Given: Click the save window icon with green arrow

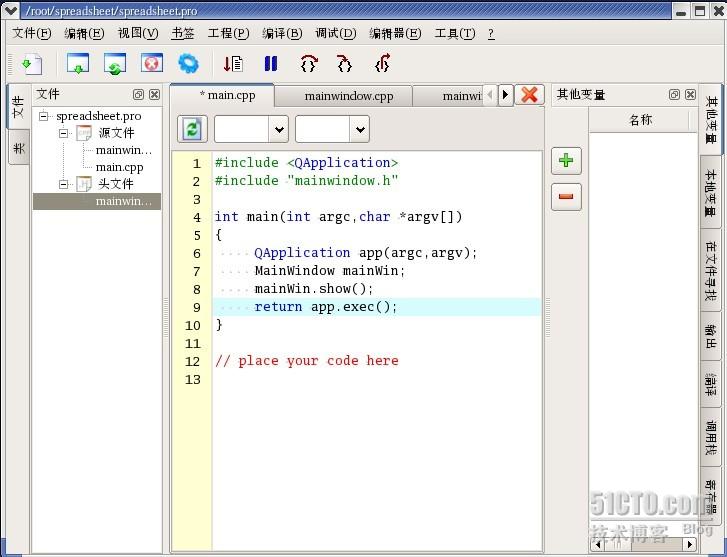Looking at the screenshot, I should pos(77,63).
